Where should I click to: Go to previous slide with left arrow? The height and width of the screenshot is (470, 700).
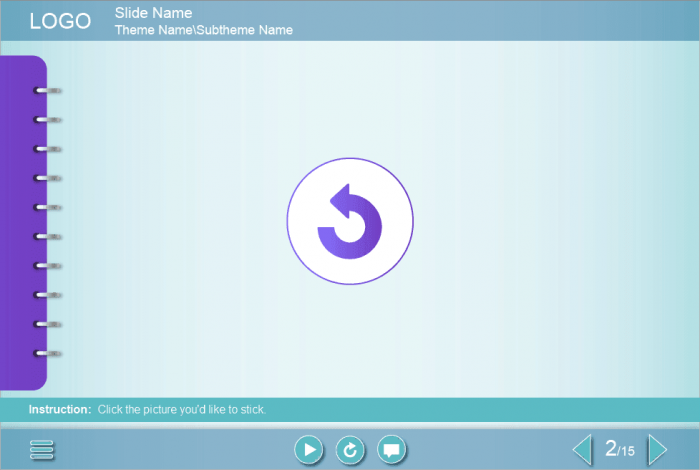pos(581,450)
